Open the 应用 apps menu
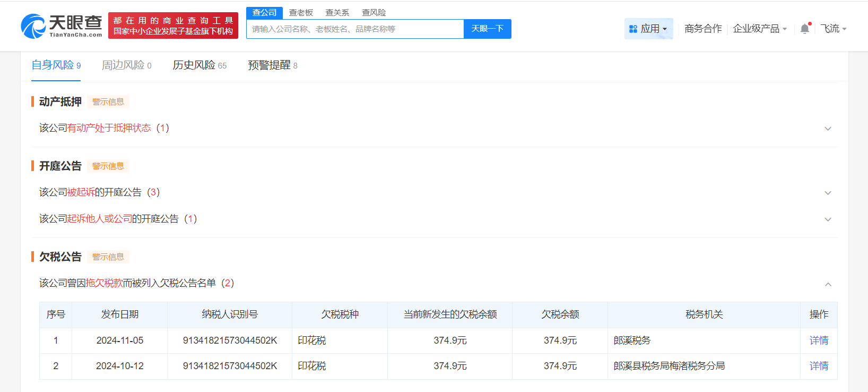The width and height of the screenshot is (868, 392). tap(648, 29)
